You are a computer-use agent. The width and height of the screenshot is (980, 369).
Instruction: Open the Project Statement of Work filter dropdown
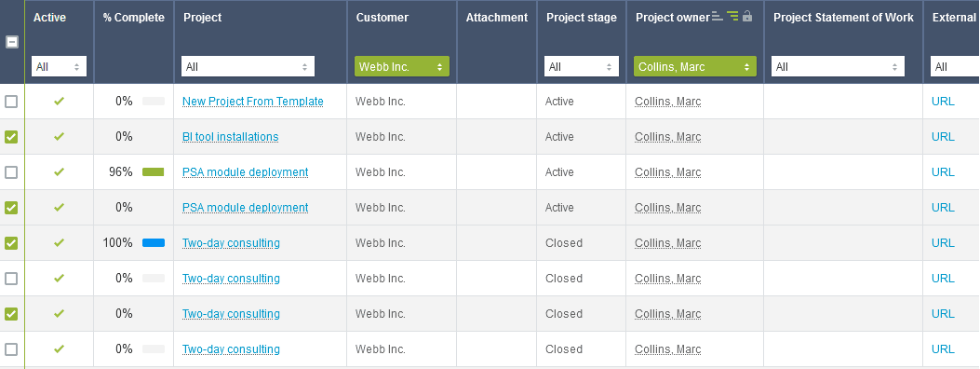coord(839,66)
